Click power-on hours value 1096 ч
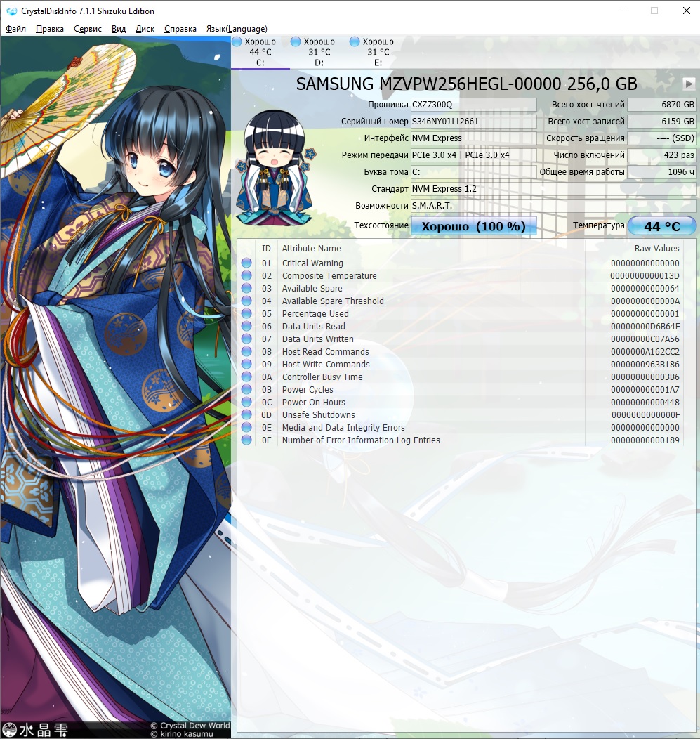 pyautogui.click(x=662, y=172)
